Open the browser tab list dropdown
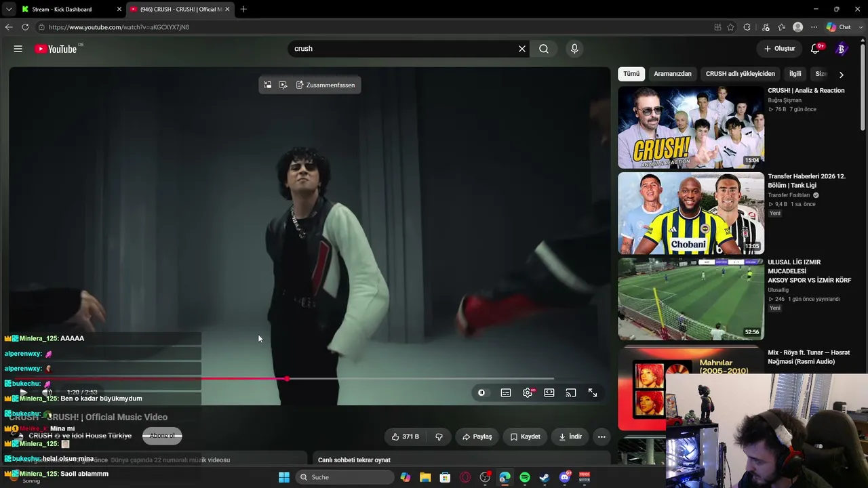Viewport: 868px width, 488px height. point(8,9)
